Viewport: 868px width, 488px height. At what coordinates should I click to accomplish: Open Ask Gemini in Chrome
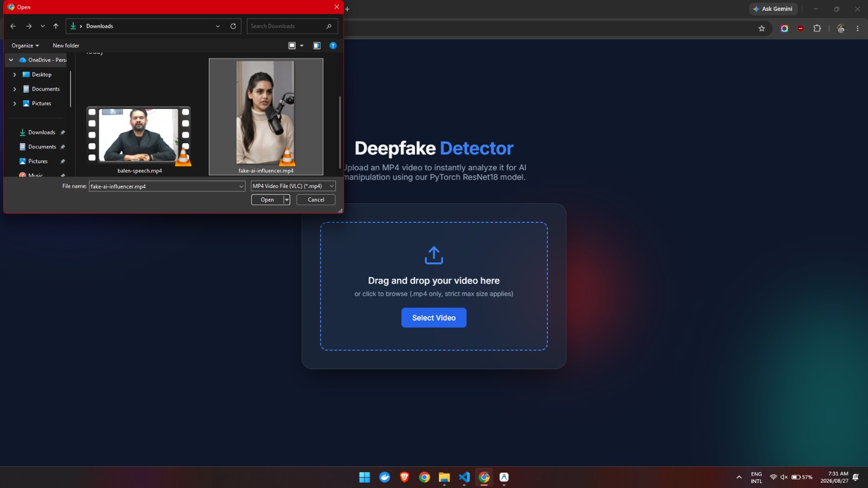773,9
